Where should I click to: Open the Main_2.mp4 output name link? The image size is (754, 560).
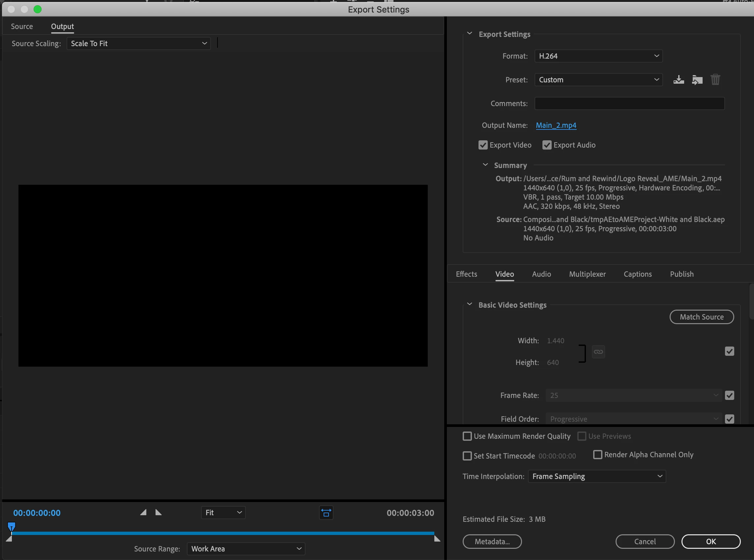coord(556,126)
